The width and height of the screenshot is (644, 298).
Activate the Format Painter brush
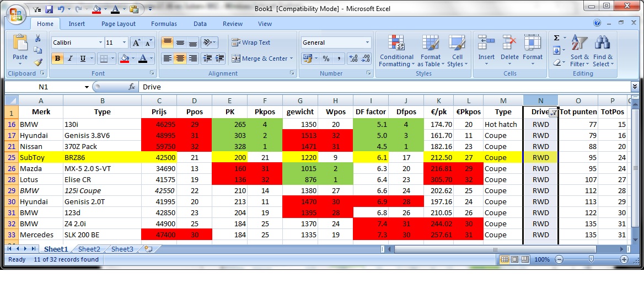pyautogui.click(x=38, y=62)
